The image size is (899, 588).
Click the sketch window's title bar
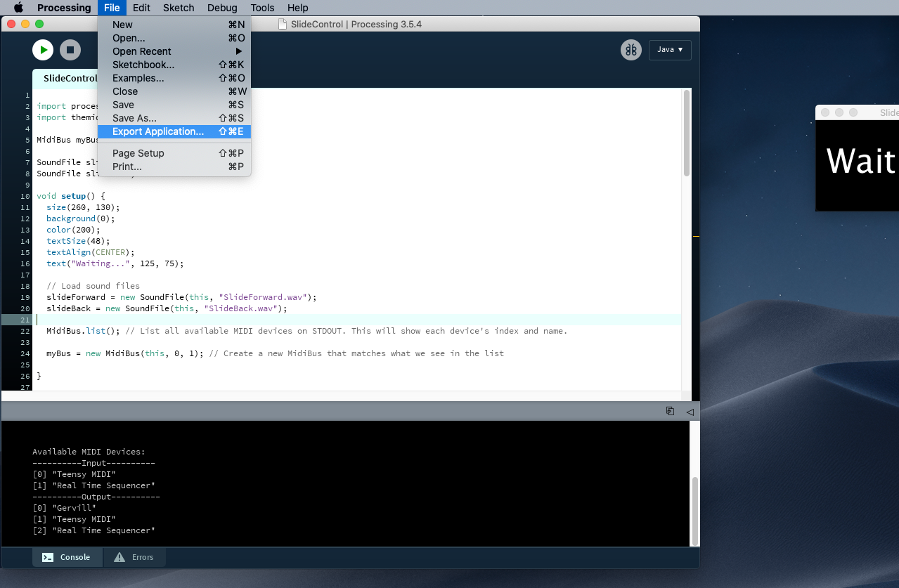(858, 112)
